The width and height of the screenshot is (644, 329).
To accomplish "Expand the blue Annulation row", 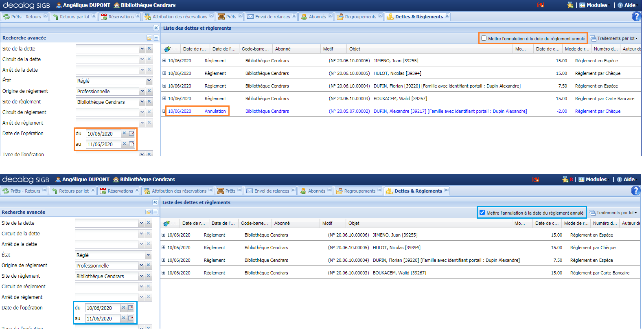I will (x=164, y=111).
